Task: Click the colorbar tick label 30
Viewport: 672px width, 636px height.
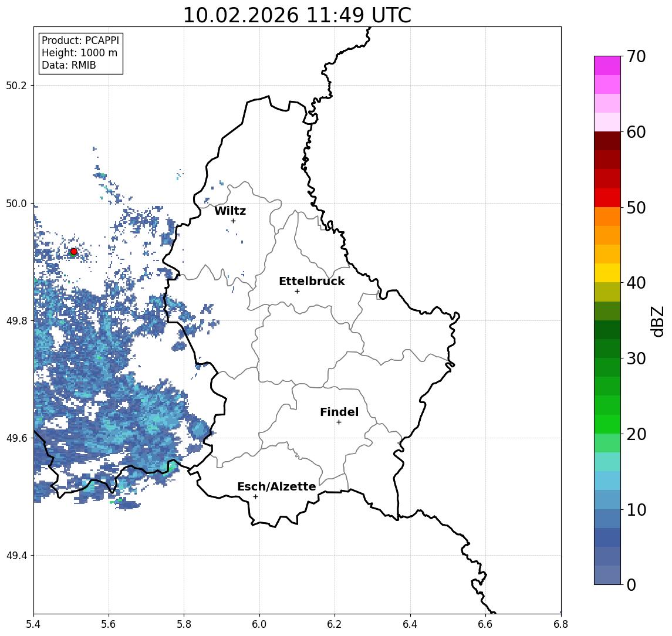Action: (x=636, y=358)
